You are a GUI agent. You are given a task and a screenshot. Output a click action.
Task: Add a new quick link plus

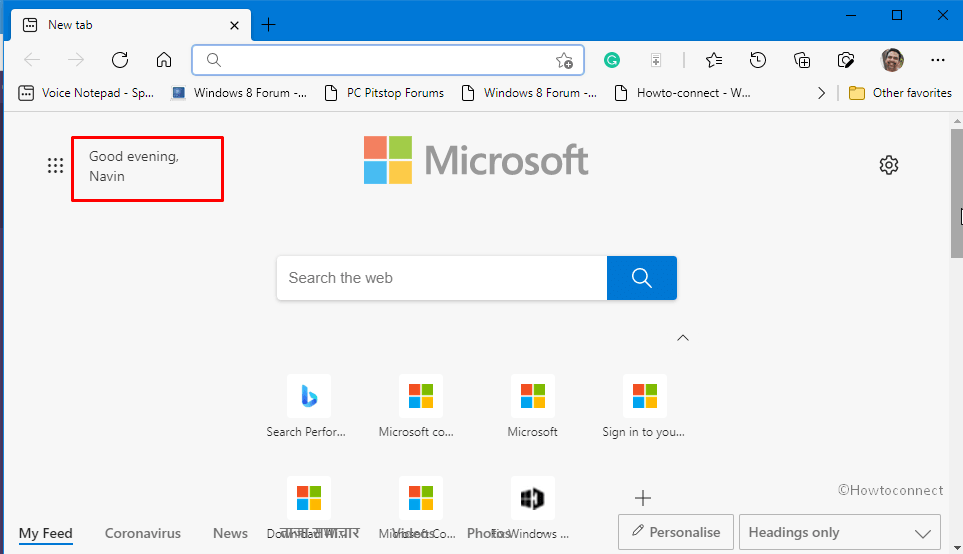[642, 497]
